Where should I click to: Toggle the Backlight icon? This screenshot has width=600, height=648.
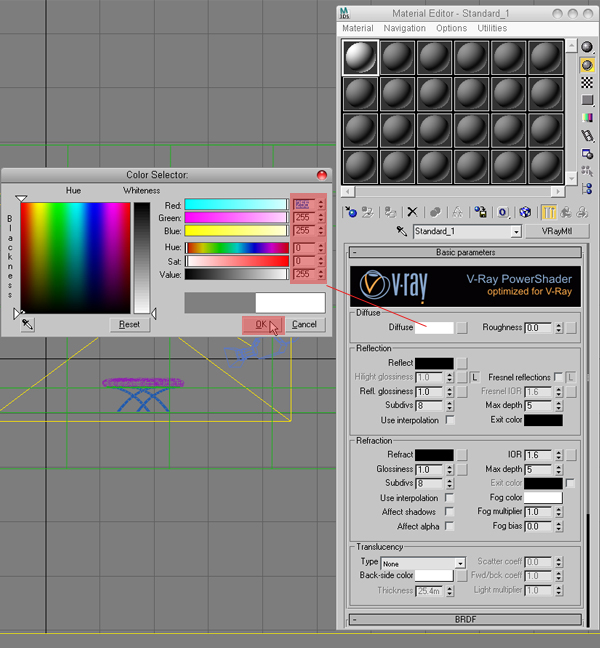587,65
